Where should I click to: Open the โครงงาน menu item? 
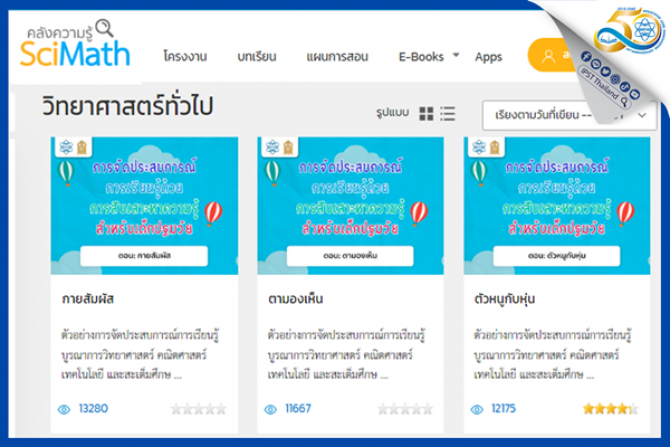(185, 56)
